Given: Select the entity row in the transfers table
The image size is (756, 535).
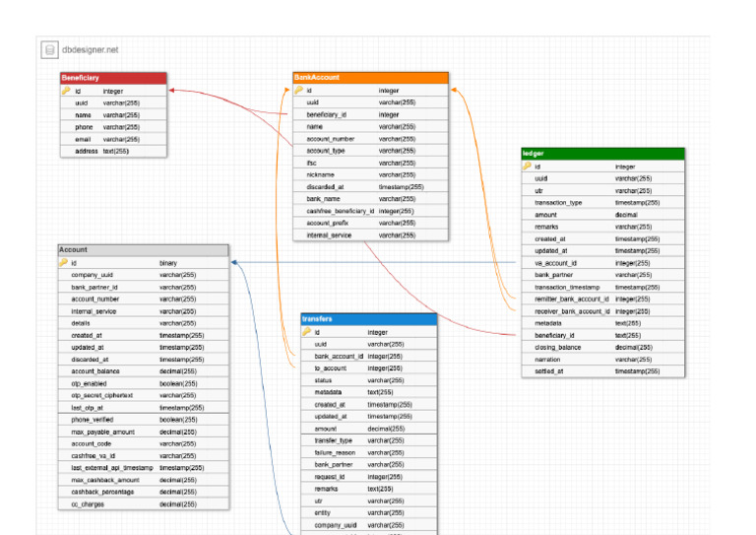Looking at the screenshot, I should [369, 512].
